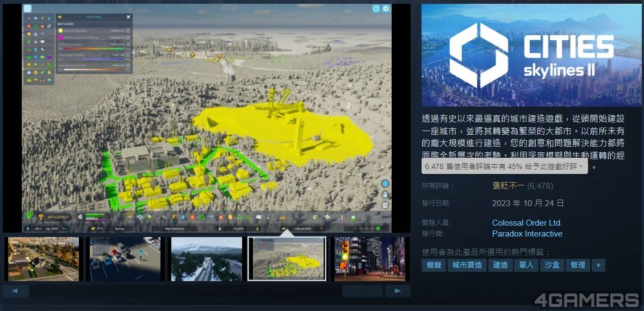The image size is (644, 311).
Task: Click the city money balance readout
Action: [x=303, y=228]
